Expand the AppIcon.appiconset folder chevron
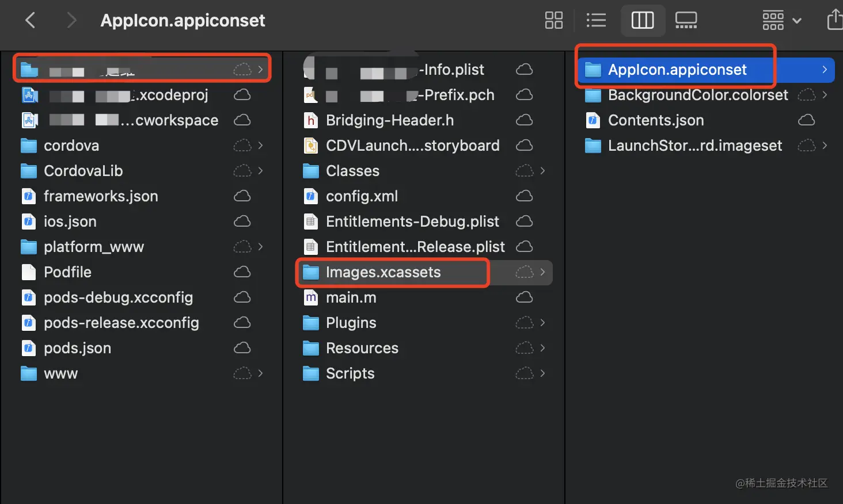 point(825,70)
